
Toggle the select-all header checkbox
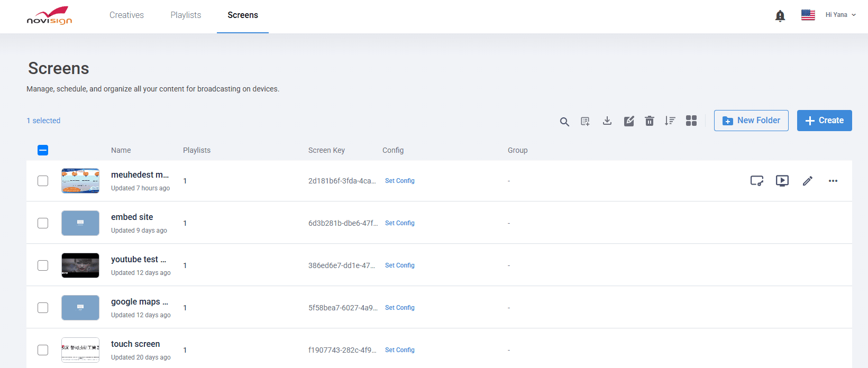pyautogui.click(x=43, y=150)
